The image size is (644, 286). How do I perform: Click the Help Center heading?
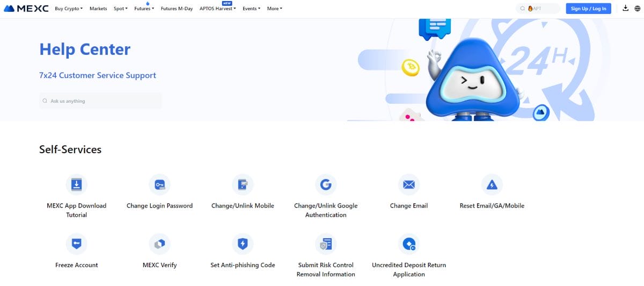(85, 49)
